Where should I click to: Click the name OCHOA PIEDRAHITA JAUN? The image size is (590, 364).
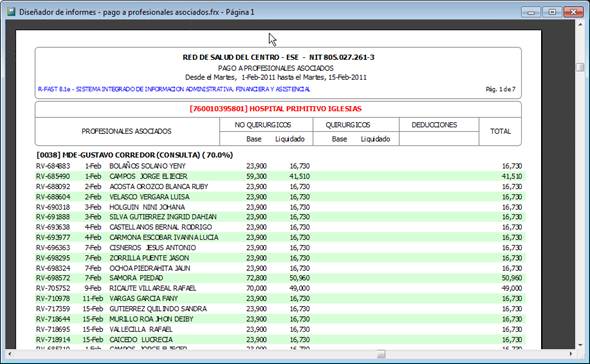click(150, 268)
